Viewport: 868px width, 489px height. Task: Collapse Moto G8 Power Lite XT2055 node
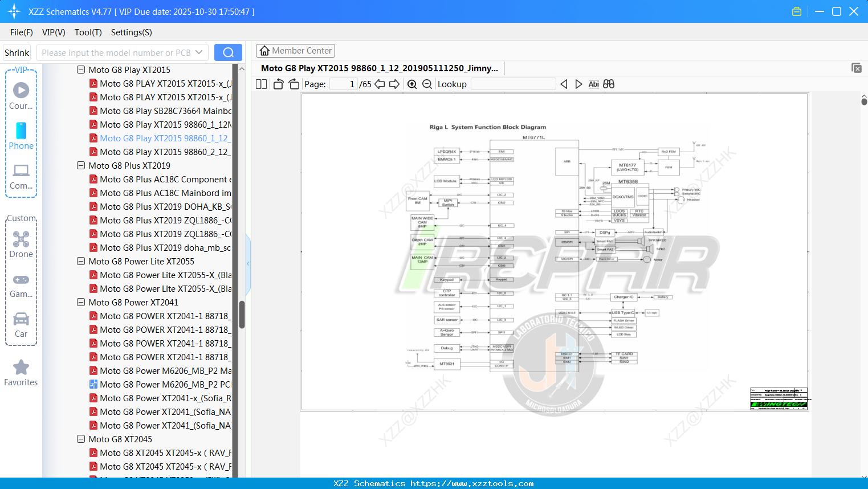[x=81, y=261]
